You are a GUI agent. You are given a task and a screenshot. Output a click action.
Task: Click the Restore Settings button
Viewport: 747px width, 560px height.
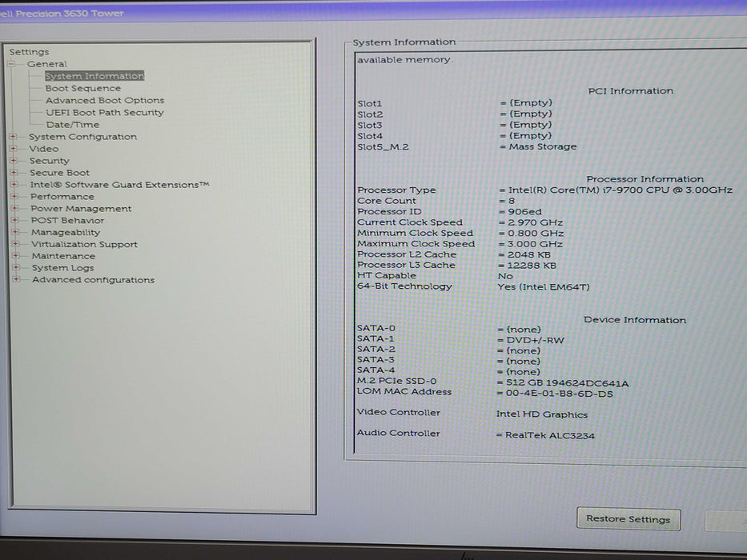629,519
